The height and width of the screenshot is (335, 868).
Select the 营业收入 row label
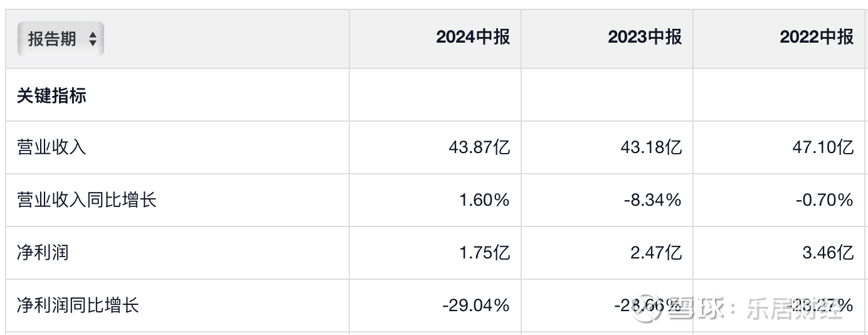[x=52, y=147]
